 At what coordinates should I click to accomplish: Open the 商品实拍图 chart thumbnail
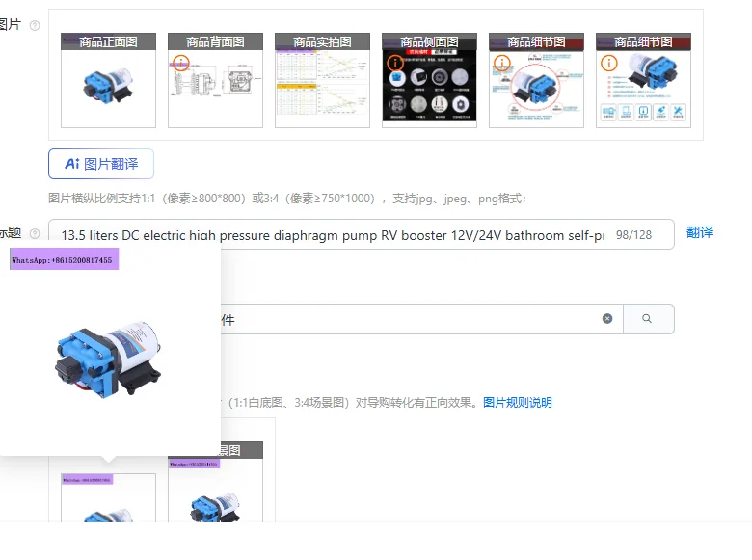pos(322,80)
